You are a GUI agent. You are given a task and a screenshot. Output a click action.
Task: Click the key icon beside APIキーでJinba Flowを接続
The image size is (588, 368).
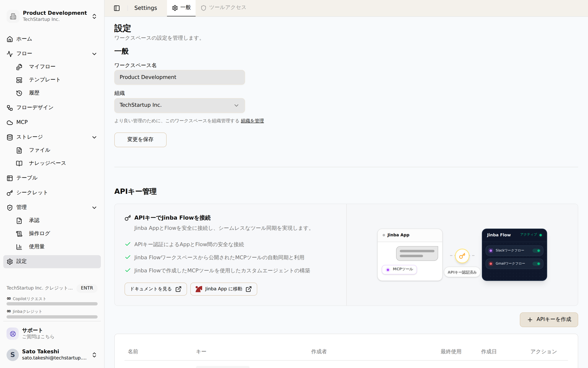pos(128,218)
